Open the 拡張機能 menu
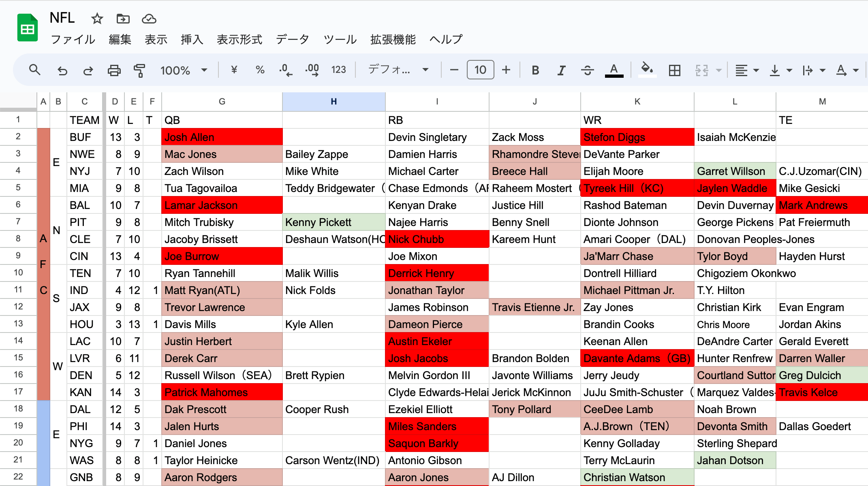868x486 pixels. coord(393,39)
